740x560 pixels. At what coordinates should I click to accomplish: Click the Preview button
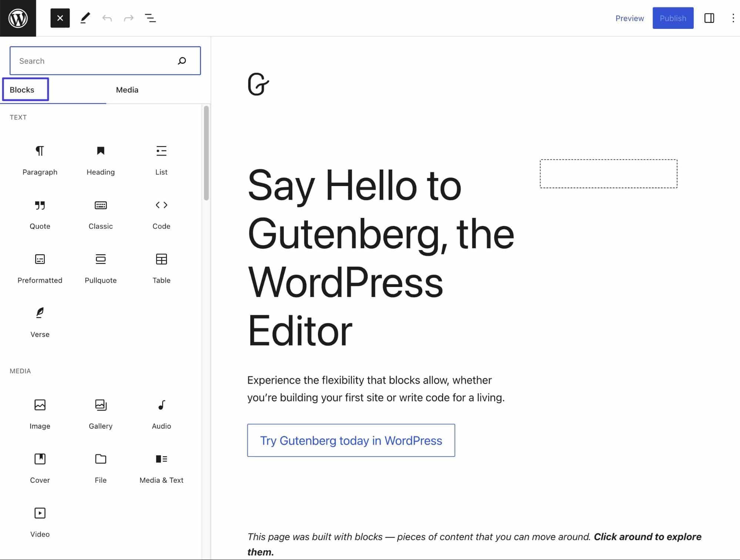[x=629, y=18]
